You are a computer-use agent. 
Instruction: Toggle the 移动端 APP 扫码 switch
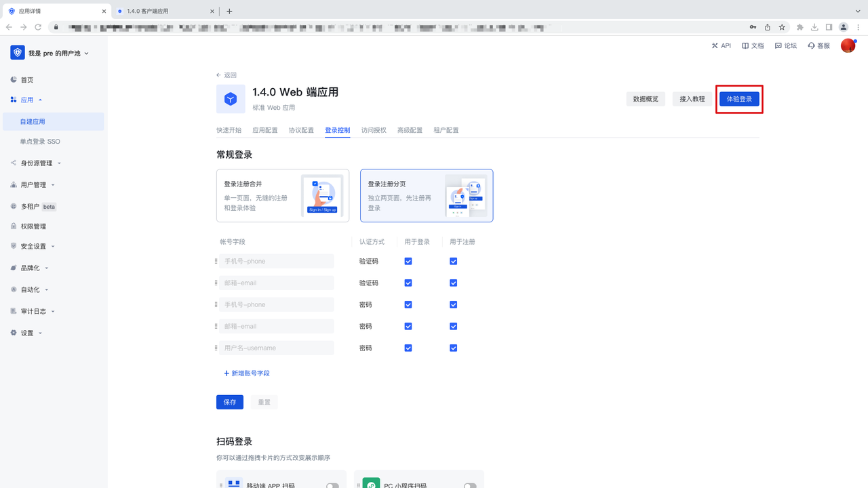point(332,485)
